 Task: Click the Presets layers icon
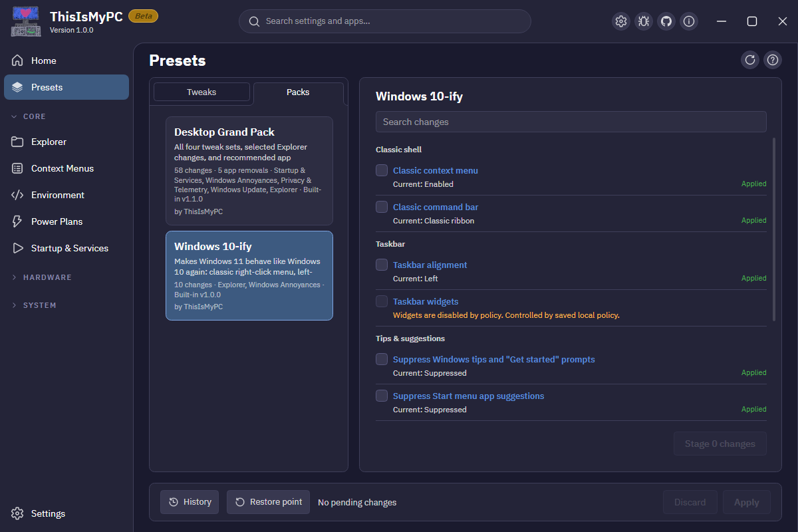[18, 87]
